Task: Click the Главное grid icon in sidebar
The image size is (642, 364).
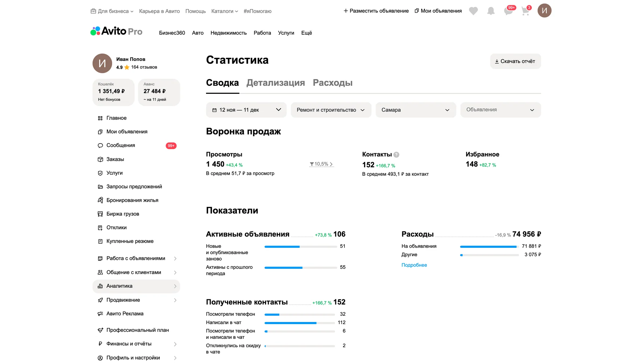Action: [x=100, y=118]
